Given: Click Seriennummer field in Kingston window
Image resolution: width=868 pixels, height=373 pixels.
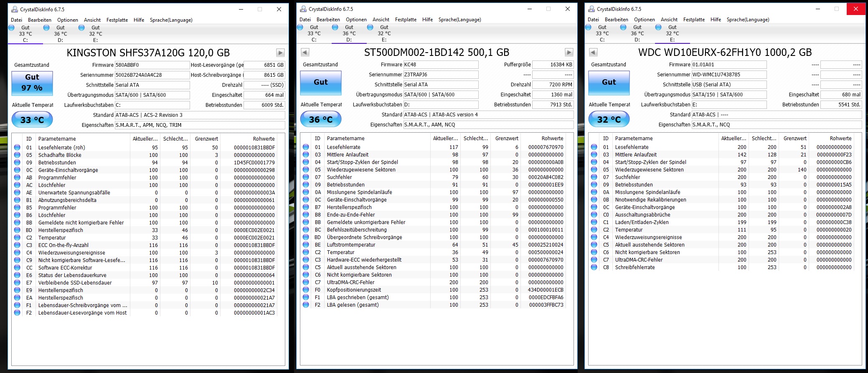Looking at the screenshot, I should tap(152, 75).
